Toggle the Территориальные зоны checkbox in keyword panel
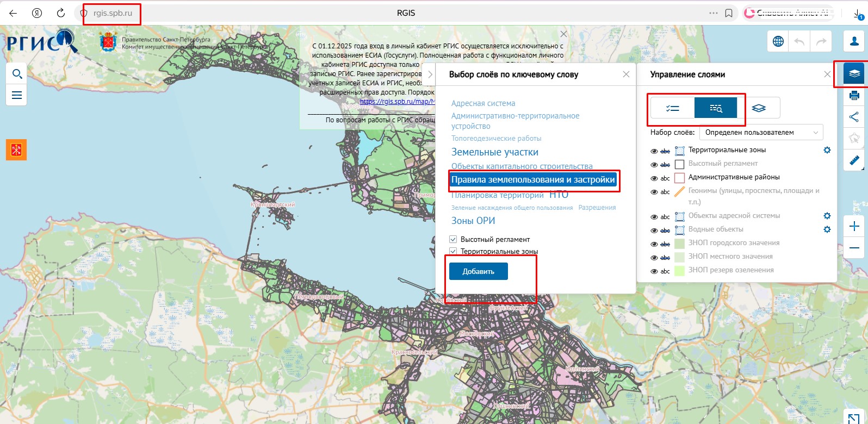Viewport: 868px width, 424px height. pyautogui.click(x=453, y=251)
